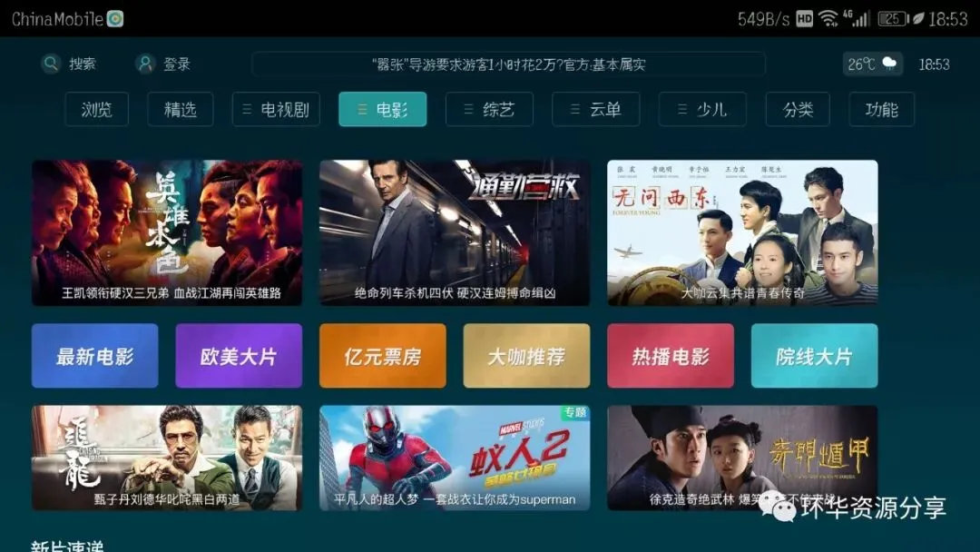Expand the 电视剧 tab menu lines
The image size is (980, 552).
tap(247, 109)
